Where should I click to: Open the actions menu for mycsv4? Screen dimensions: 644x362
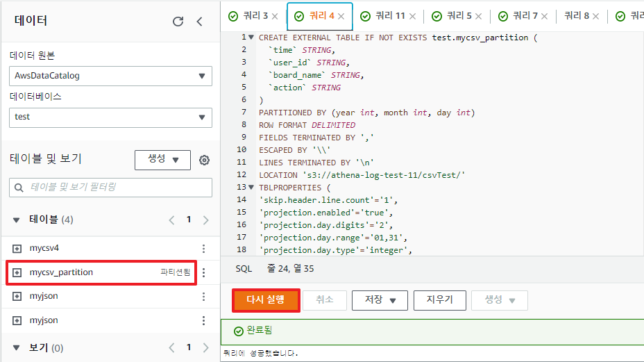click(204, 249)
